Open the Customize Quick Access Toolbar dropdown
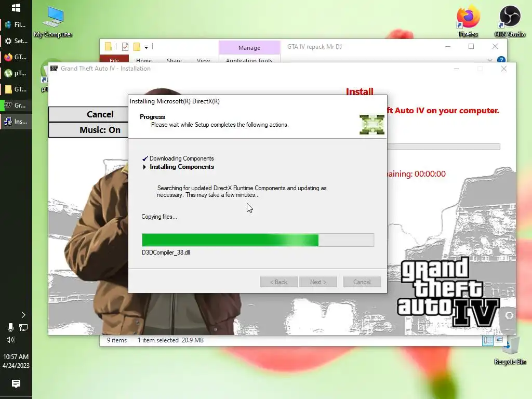Screen dimensions: 532x399 (146, 47)
